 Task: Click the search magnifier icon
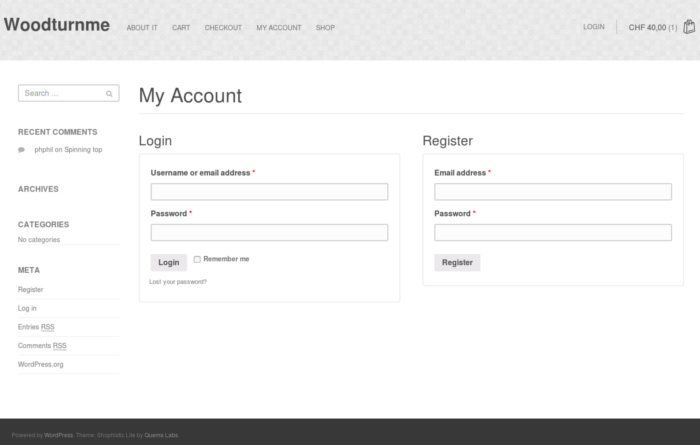pyautogui.click(x=109, y=93)
